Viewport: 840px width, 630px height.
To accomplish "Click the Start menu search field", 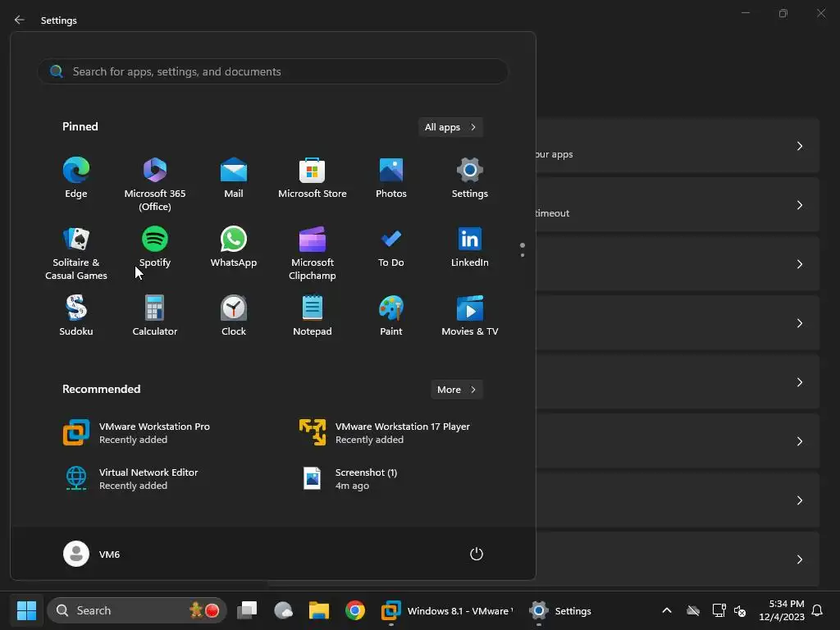I will [x=272, y=71].
